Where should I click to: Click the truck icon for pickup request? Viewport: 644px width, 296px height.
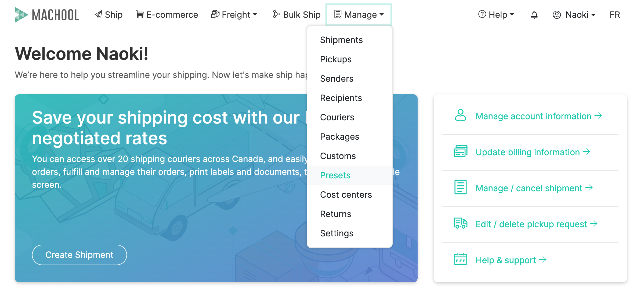point(460,223)
